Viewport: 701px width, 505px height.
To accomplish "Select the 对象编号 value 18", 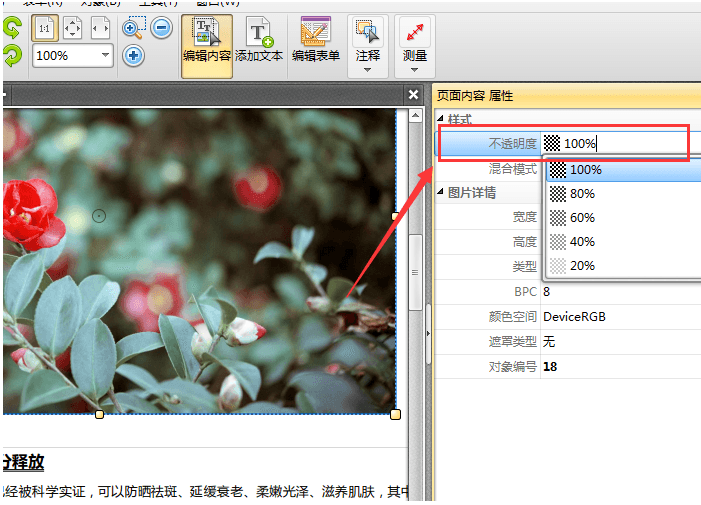I will [550, 367].
